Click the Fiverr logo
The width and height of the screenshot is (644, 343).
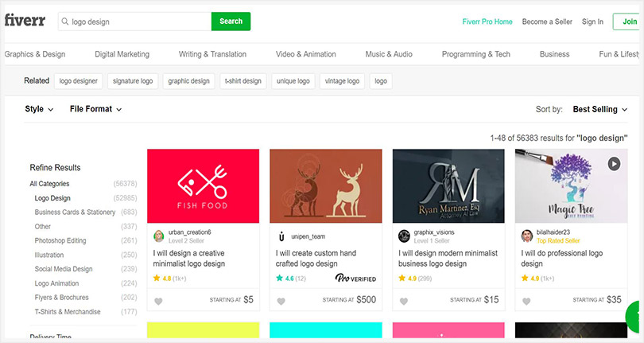pyautogui.click(x=25, y=20)
